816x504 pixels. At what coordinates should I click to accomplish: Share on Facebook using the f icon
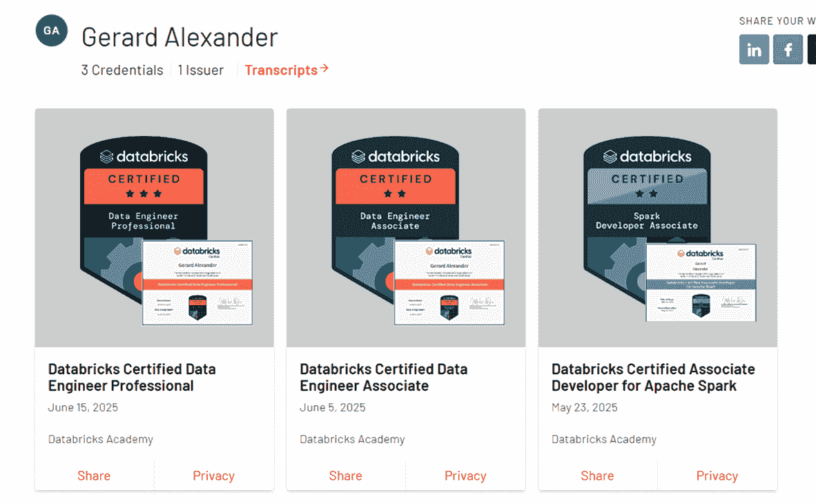(x=788, y=50)
